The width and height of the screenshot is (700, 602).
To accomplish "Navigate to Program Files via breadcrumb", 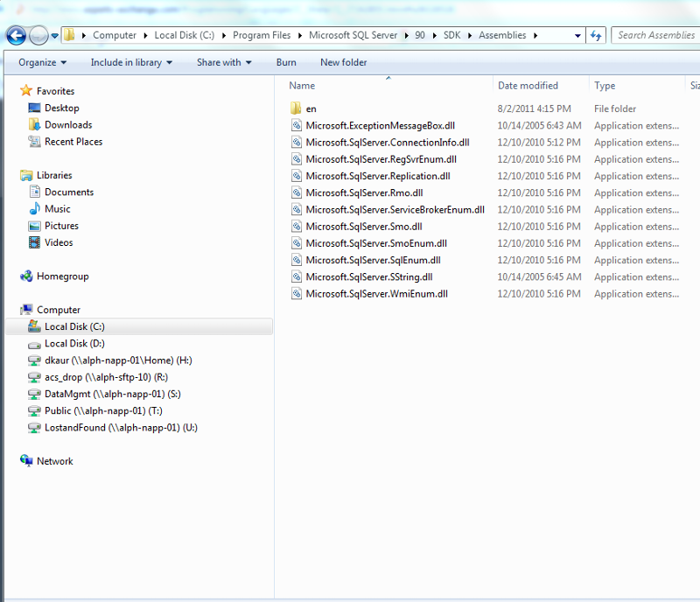I will tap(263, 36).
